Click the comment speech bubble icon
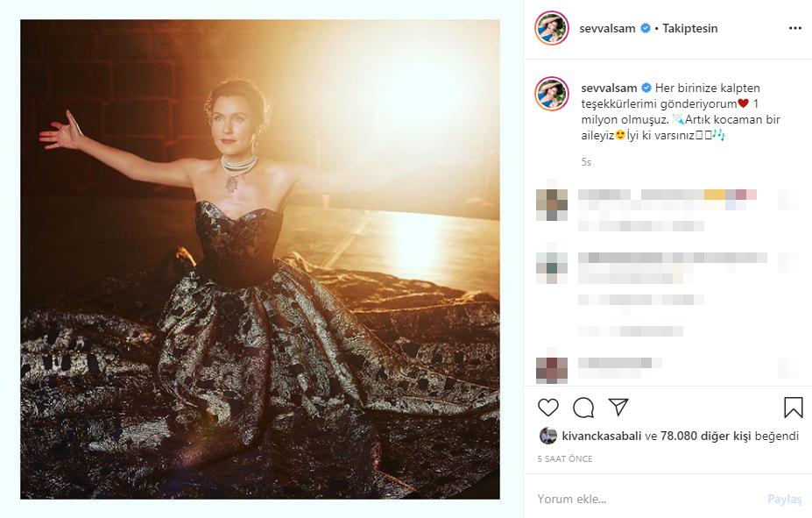This screenshot has width=812, height=518. 583,408
